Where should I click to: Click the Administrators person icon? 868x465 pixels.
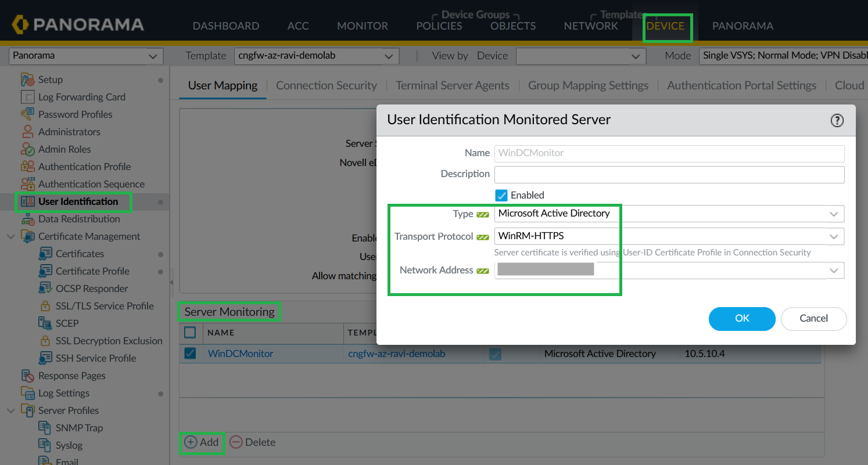(x=27, y=132)
